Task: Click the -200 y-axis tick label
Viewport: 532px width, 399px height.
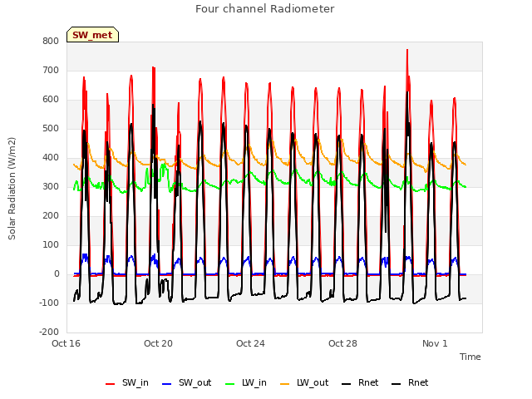Action: coord(49,332)
